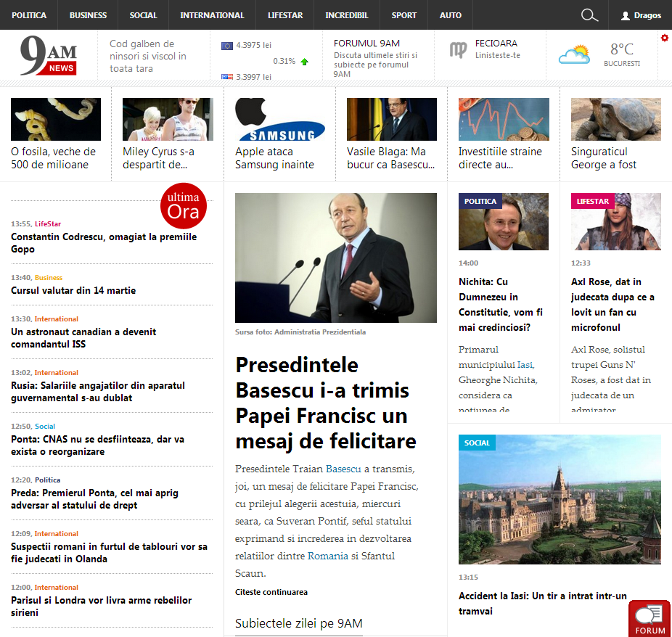The height and width of the screenshot is (637, 672).
Task: Open the Cursul valutar din 14 martie headline
Action: [73, 290]
